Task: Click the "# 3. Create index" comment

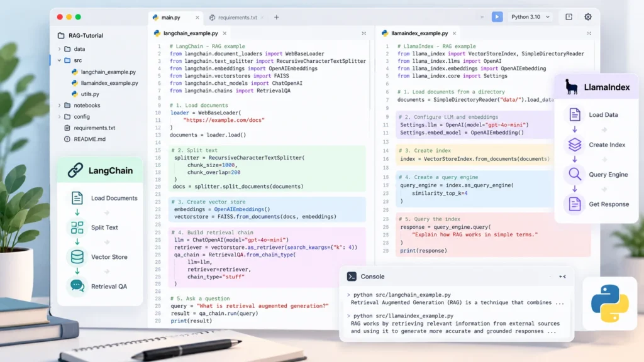Action: click(425, 151)
